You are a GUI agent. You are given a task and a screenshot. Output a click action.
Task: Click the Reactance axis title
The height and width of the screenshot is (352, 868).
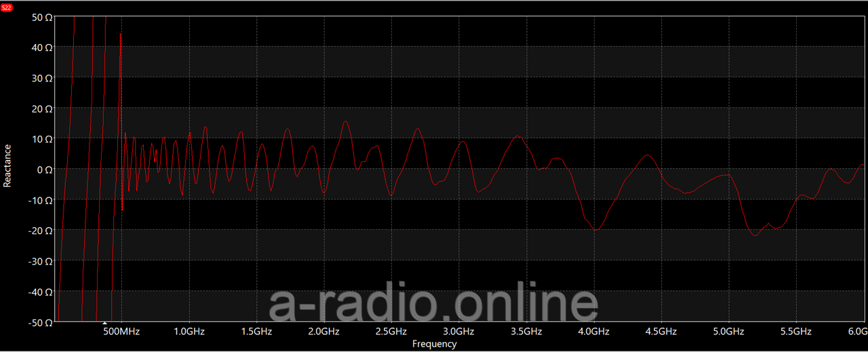pyautogui.click(x=7, y=165)
